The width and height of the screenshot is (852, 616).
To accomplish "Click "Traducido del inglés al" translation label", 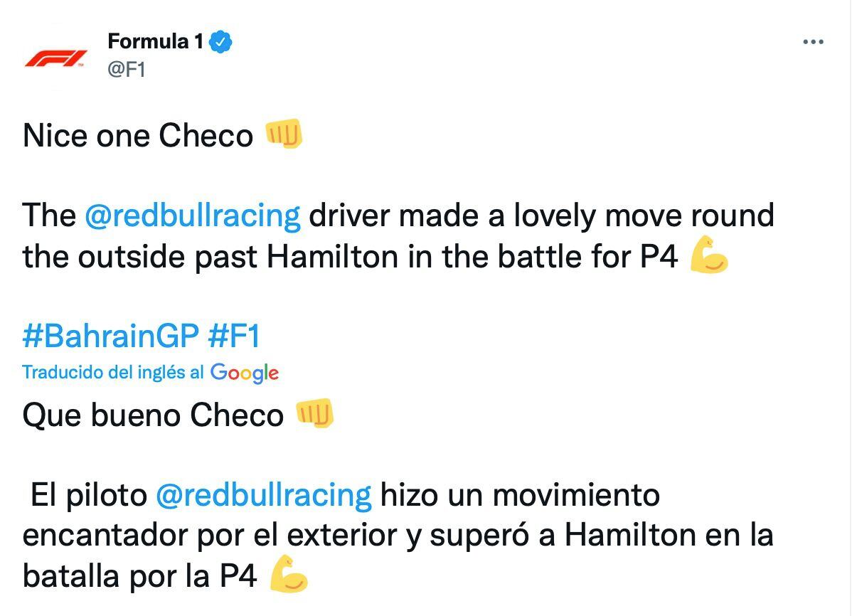I will (x=113, y=372).
